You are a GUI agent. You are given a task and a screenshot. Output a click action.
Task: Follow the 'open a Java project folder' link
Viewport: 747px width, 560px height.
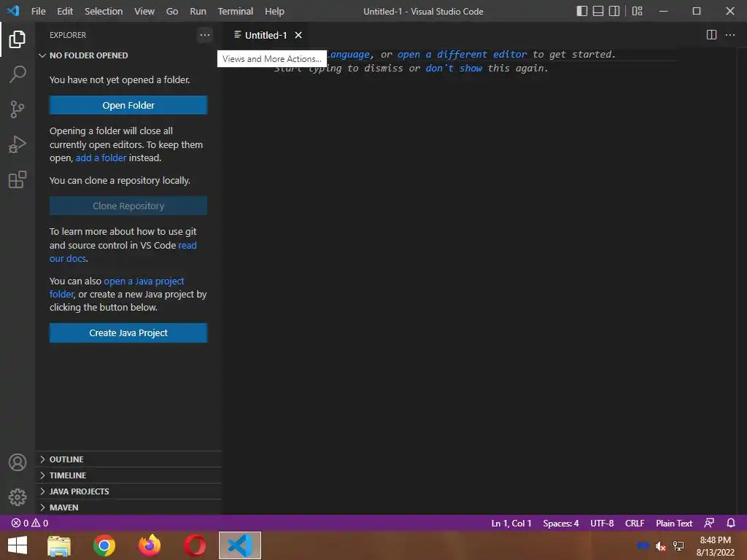117,287
